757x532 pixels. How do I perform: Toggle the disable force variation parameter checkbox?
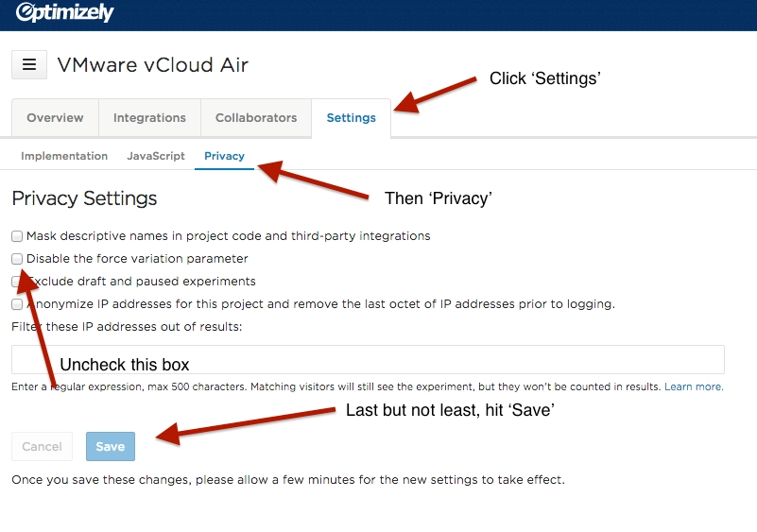pos(17,259)
